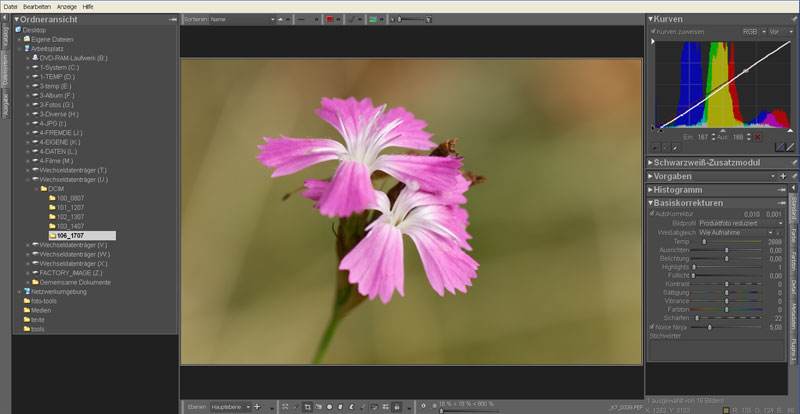800x414 pixels.
Task: Click the red reset icon under curves
Action: [x=756, y=137]
